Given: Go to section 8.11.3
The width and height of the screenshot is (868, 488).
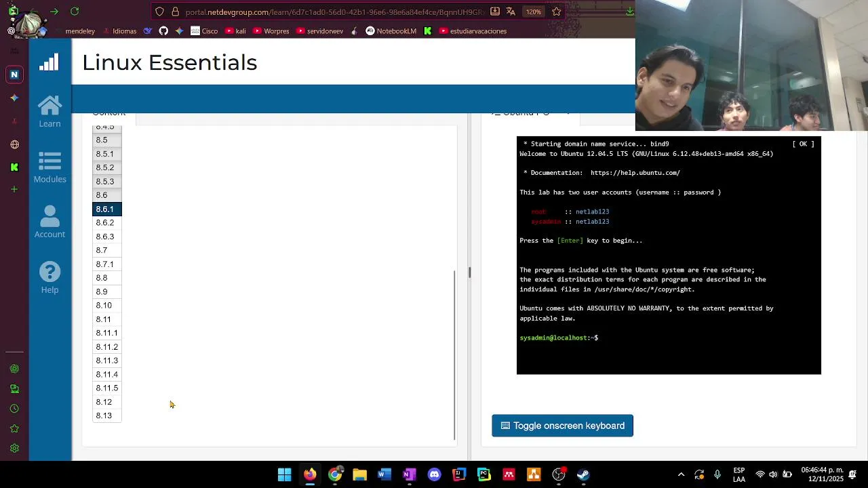Looking at the screenshot, I should tap(106, 361).
